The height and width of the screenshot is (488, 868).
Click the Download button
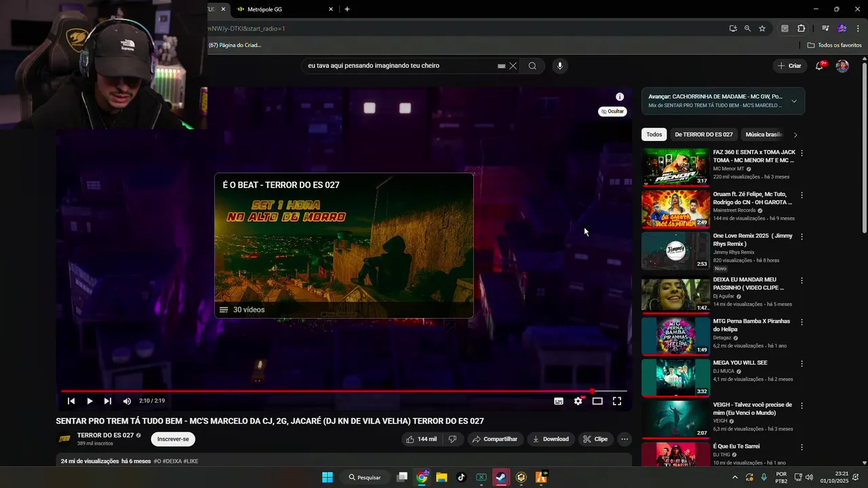pos(551,439)
